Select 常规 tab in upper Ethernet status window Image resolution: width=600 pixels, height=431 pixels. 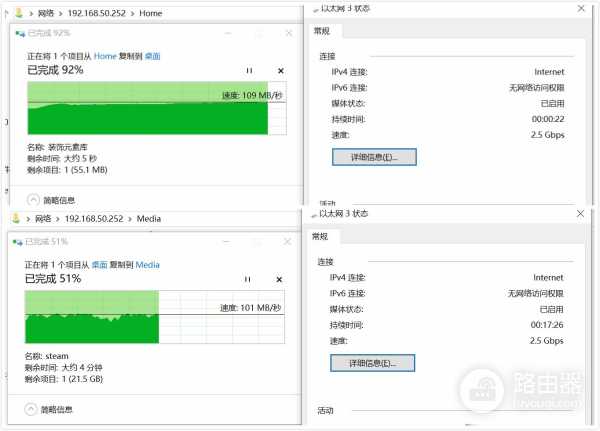[325, 31]
